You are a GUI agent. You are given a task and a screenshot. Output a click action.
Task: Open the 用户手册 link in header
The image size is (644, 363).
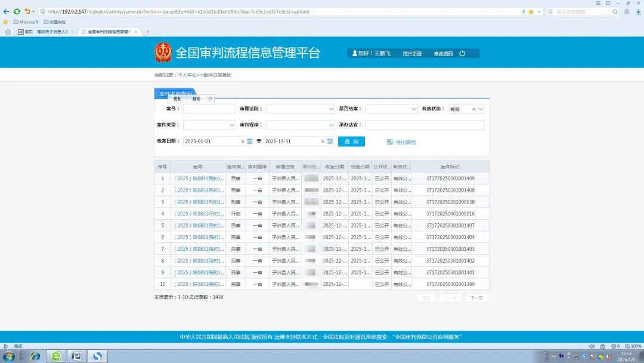(412, 54)
